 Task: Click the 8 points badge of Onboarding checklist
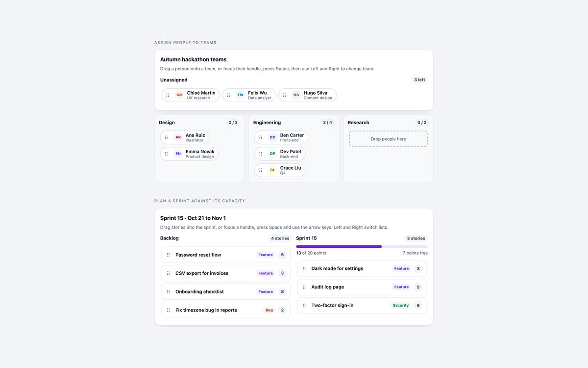point(282,291)
